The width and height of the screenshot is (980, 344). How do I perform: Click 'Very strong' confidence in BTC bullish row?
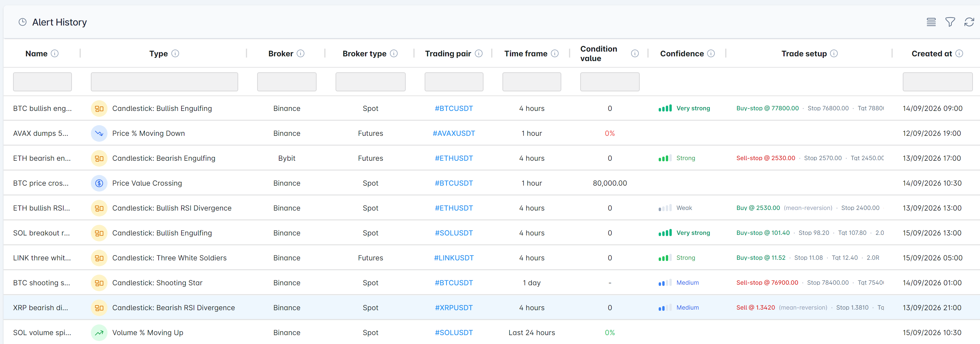(x=693, y=109)
